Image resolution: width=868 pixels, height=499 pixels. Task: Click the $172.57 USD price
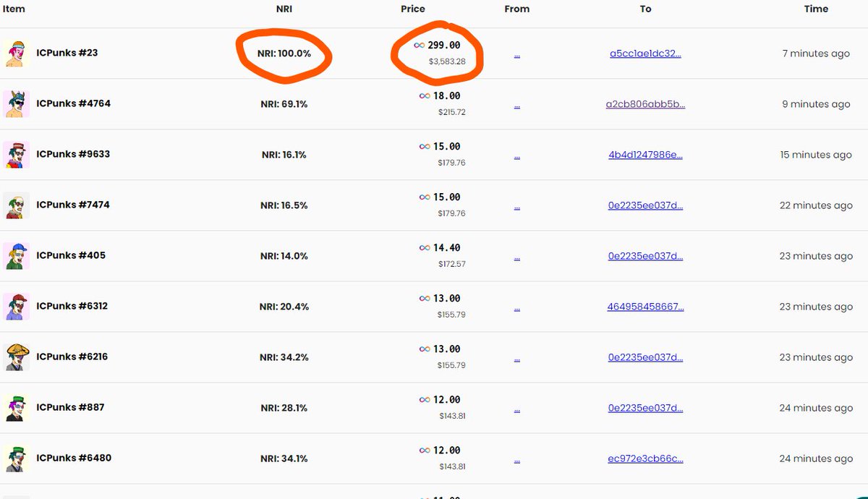click(452, 265)
